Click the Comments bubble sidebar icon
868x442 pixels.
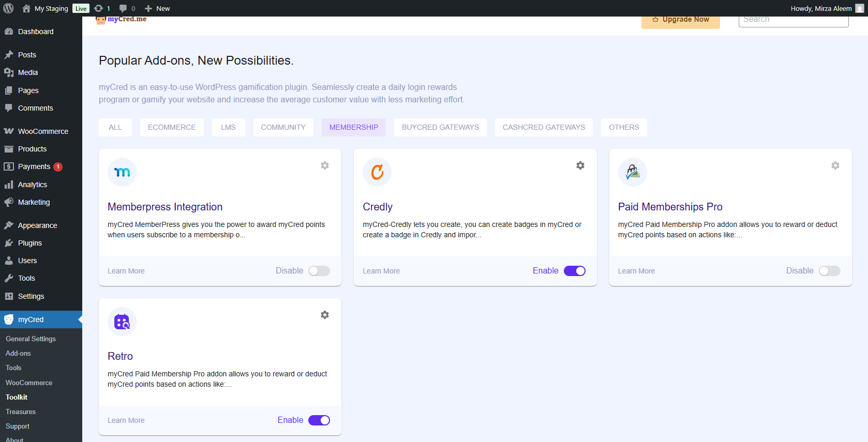(x=9, y=108)
